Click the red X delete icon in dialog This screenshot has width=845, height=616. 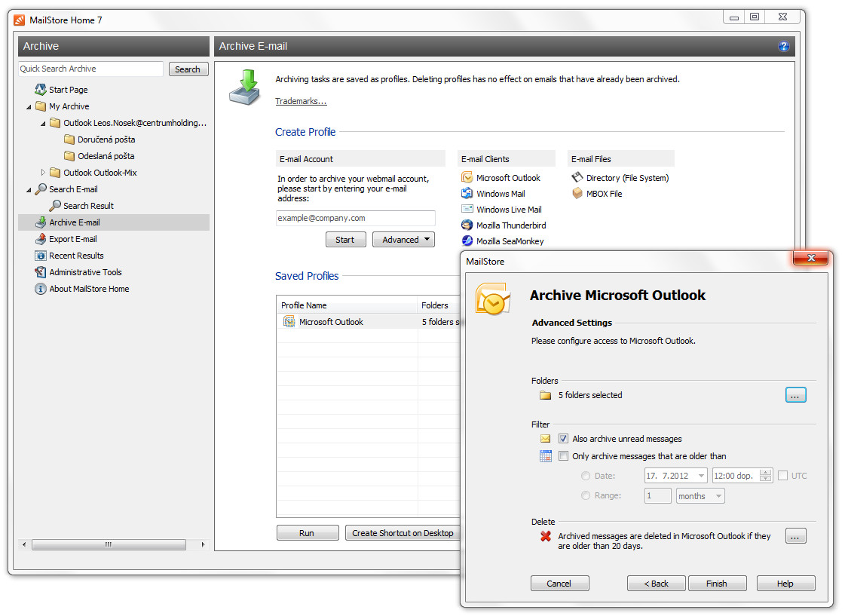coord(546,536)
